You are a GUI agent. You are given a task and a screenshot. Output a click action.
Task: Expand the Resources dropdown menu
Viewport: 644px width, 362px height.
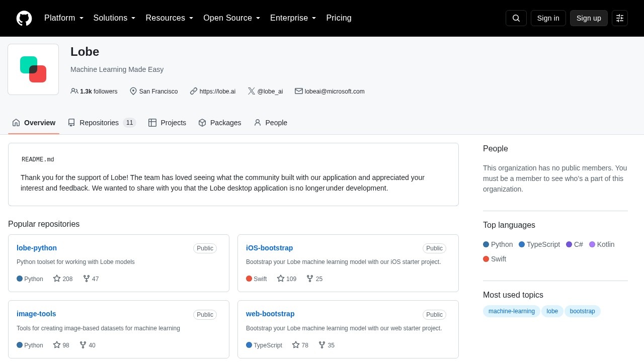tap(170, 18)
